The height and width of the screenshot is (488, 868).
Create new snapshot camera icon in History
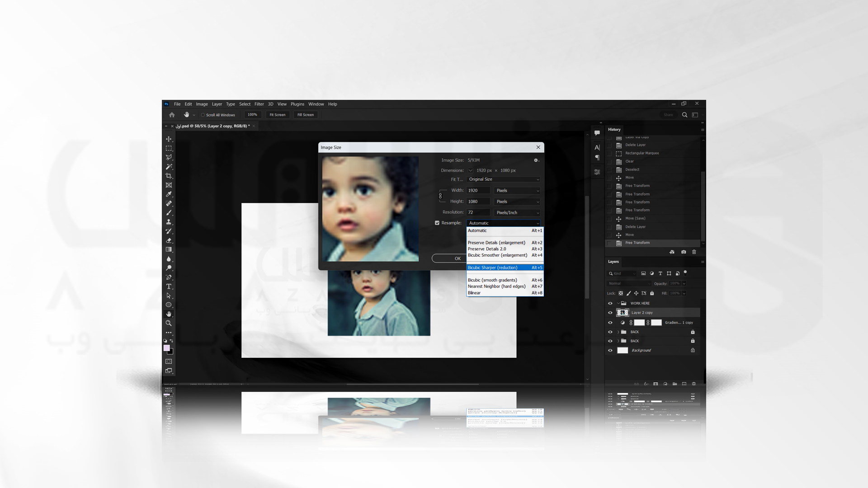tap(684, 252)
